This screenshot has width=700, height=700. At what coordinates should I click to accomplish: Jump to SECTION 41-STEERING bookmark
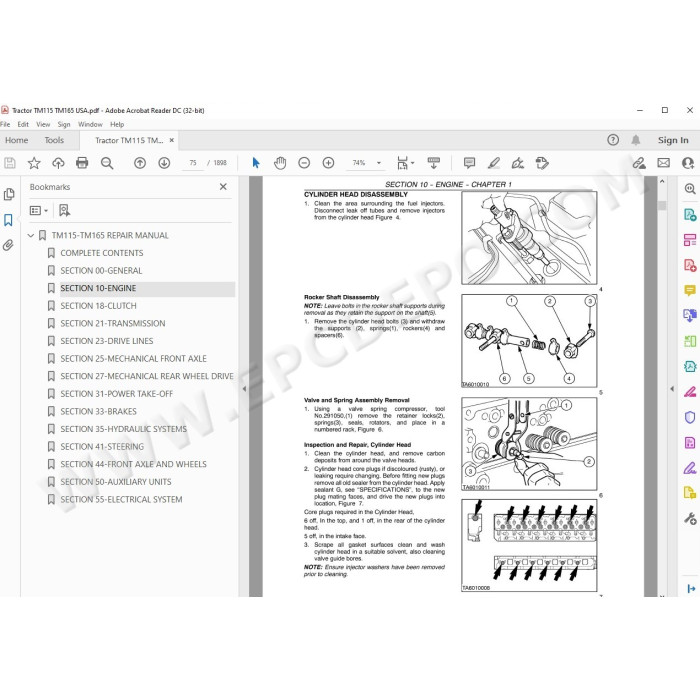102,446
